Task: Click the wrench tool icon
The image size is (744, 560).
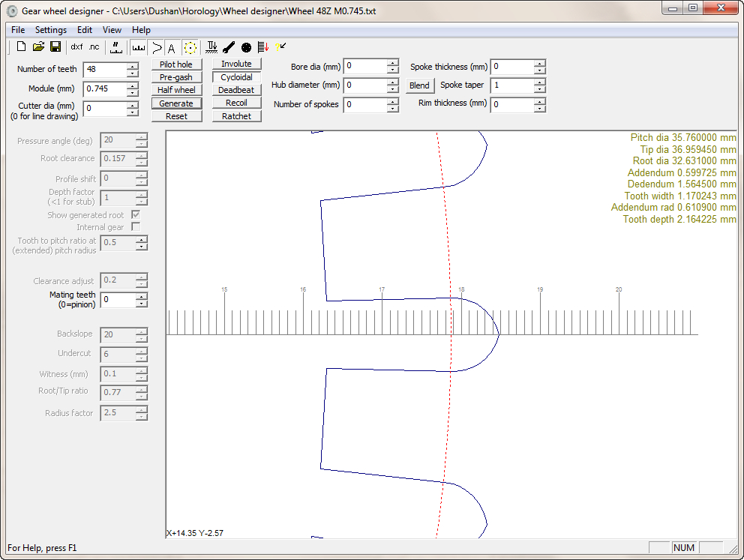Action: 229,47
